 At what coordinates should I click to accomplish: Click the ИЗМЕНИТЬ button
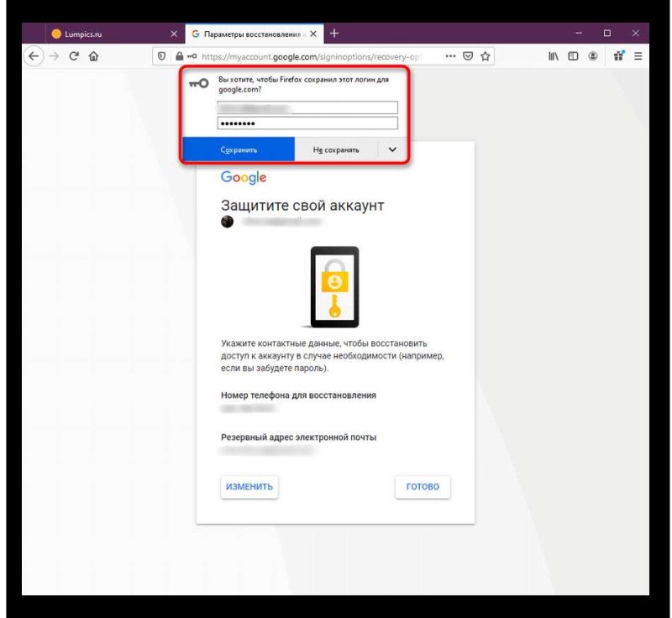pyautogui.click(x=249, y=486)
